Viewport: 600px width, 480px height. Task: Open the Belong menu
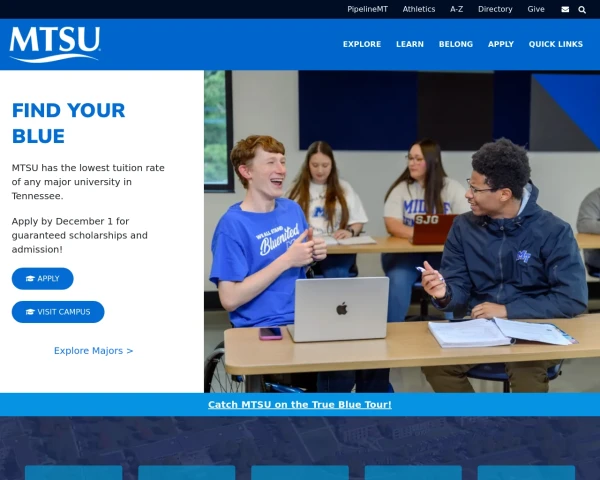(456, 44)
